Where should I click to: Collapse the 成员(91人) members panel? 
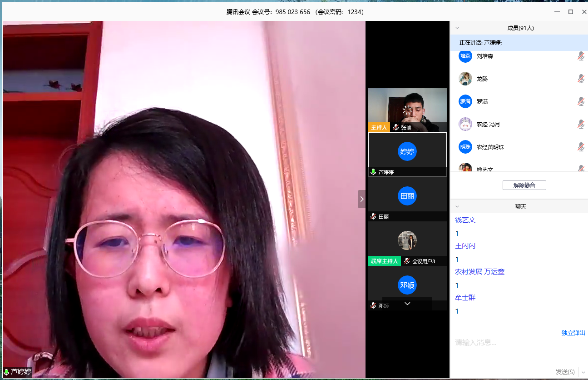pos(457,28)
